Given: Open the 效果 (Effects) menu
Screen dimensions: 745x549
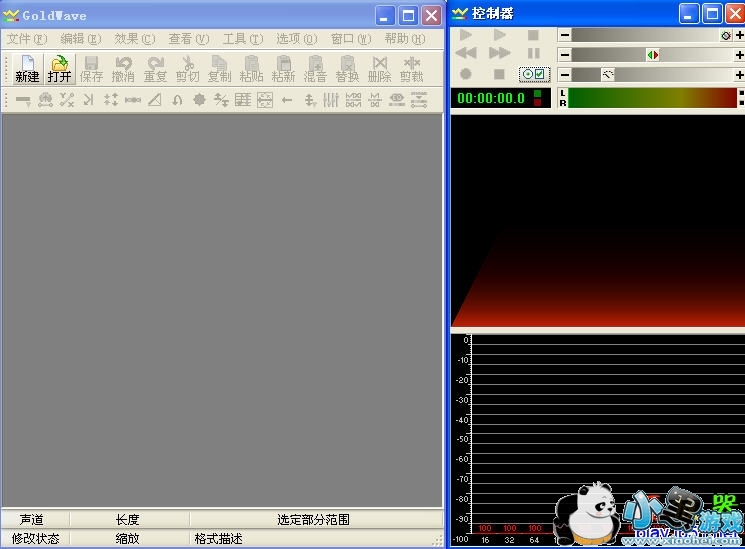Looking at the screenshot, I should 135,39.
